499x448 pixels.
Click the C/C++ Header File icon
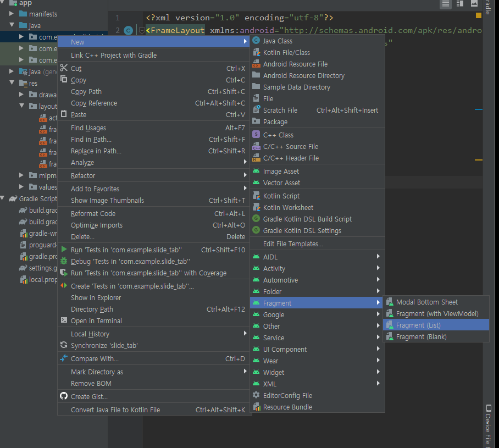(x=256, y=158)
